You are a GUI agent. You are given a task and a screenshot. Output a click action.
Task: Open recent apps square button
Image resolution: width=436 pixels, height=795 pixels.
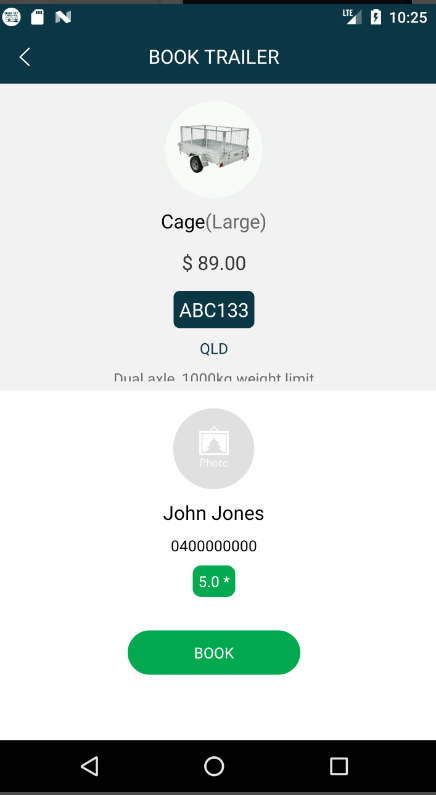338,766
